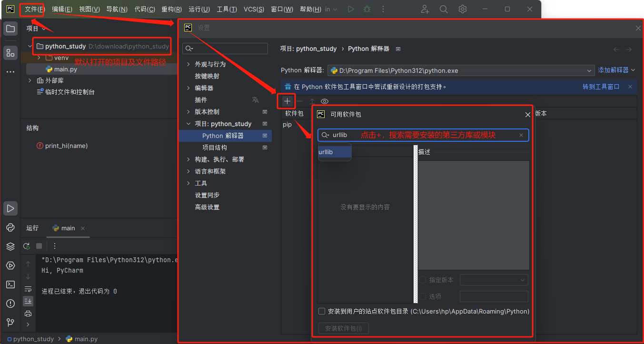Screen dimensions: 644x344
Task: Open the 文件(F) menu
Action: pos(35,9)
